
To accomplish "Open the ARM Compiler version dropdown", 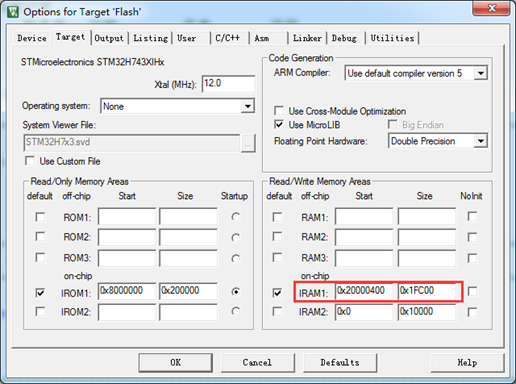I will [480, 73].
